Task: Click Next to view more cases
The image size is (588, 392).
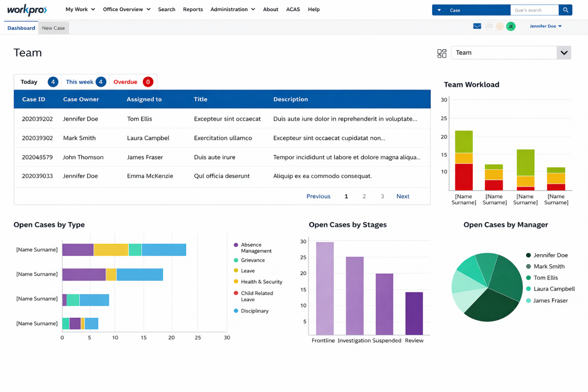Action: [403, 196]
